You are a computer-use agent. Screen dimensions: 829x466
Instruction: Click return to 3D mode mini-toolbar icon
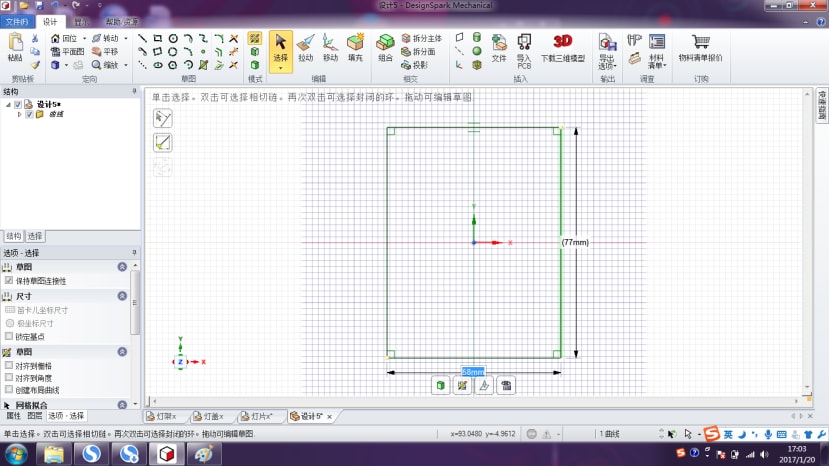[x=440, y=386]
